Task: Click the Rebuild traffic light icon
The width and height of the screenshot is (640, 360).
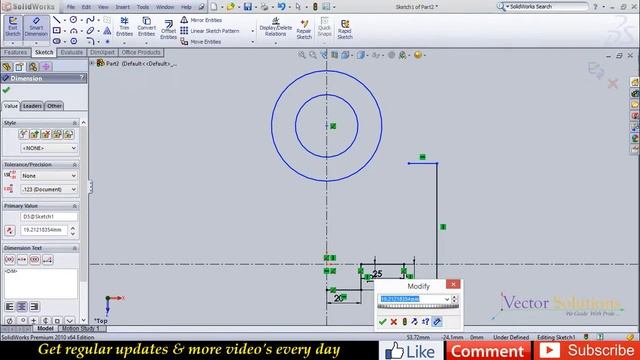Action: [x=315, y=7]
